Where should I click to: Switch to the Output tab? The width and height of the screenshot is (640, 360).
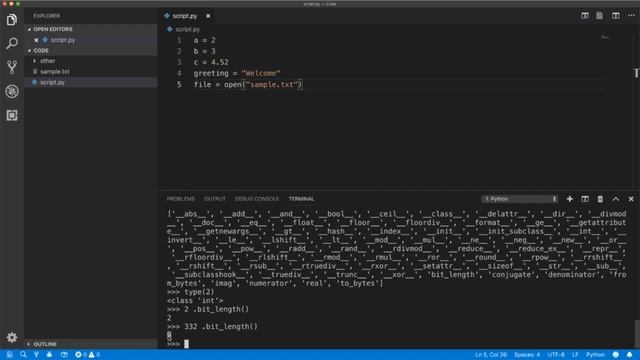215,199
